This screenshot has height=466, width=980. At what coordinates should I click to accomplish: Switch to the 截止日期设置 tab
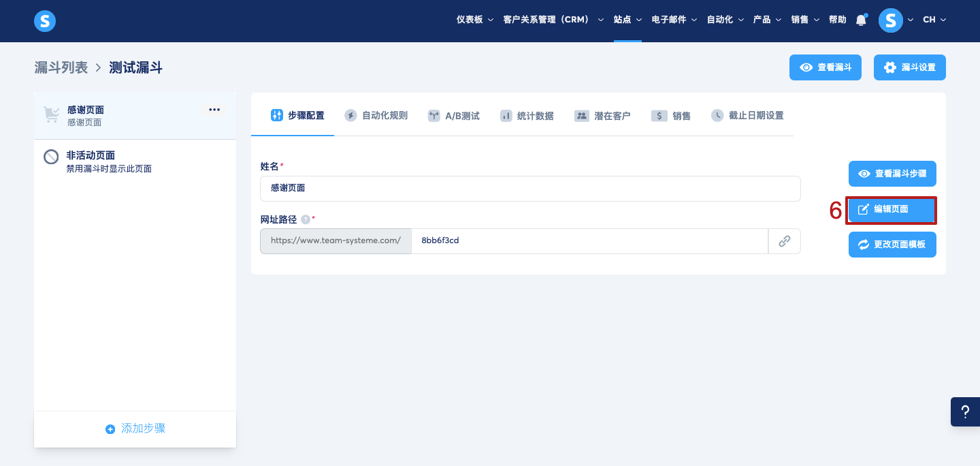(747, 116)
